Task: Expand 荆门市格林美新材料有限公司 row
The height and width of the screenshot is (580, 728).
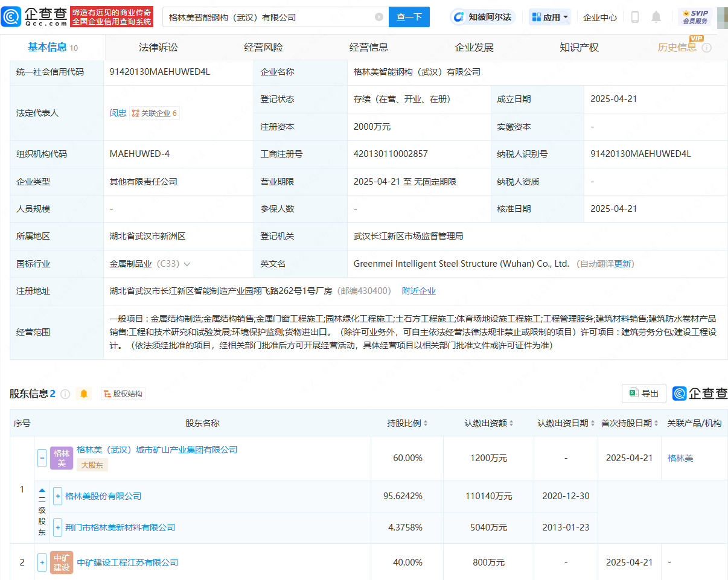Action: click(57, 527)
